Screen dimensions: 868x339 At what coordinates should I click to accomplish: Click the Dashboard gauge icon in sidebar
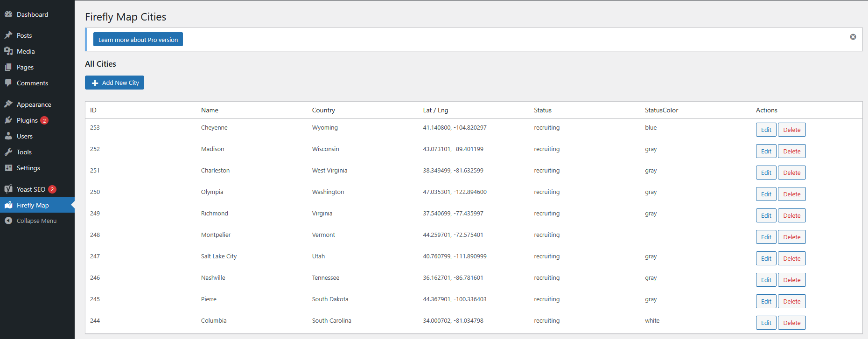(x=8, y=14)
